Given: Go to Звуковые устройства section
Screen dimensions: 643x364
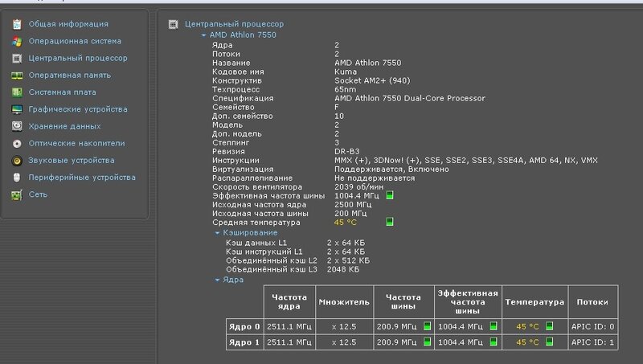Looking at the screenshot, I should coord(72,161).
